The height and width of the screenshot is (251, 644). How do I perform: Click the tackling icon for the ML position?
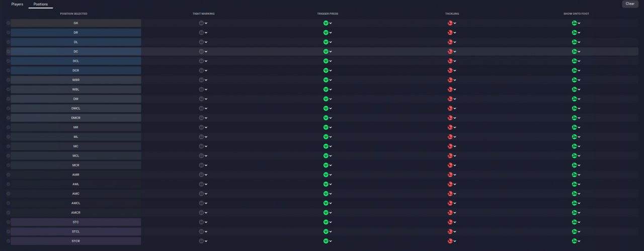tap(450, 137)
